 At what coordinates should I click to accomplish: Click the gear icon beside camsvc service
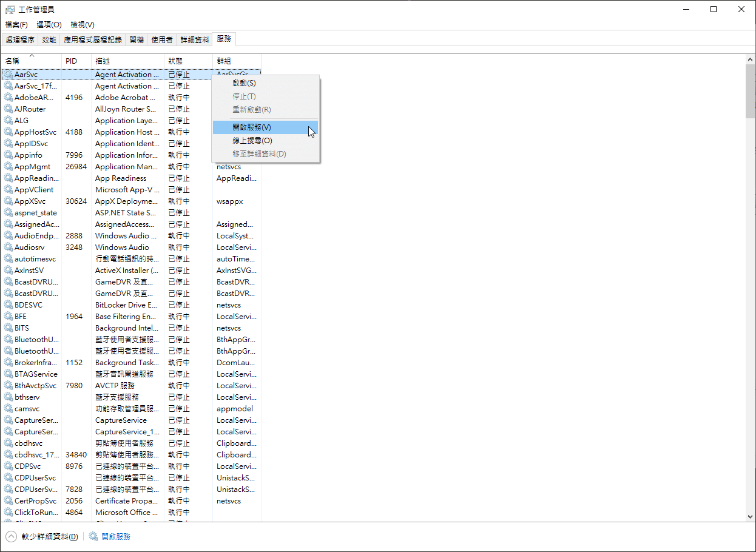pos(8,409)
